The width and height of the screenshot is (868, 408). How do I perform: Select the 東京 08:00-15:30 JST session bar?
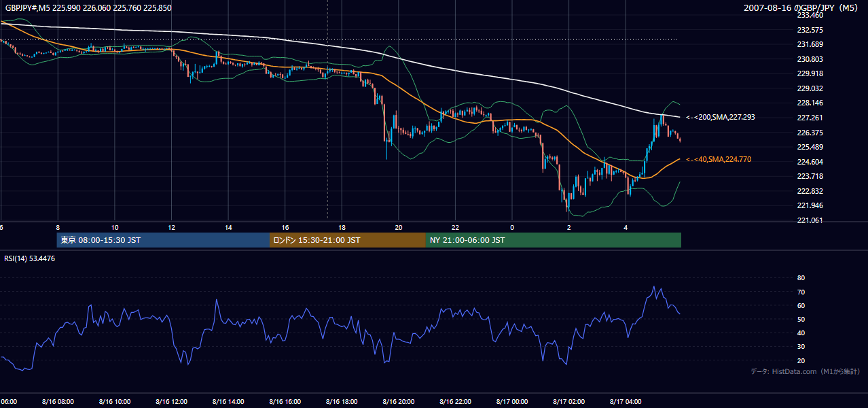(x=163, y=240)
